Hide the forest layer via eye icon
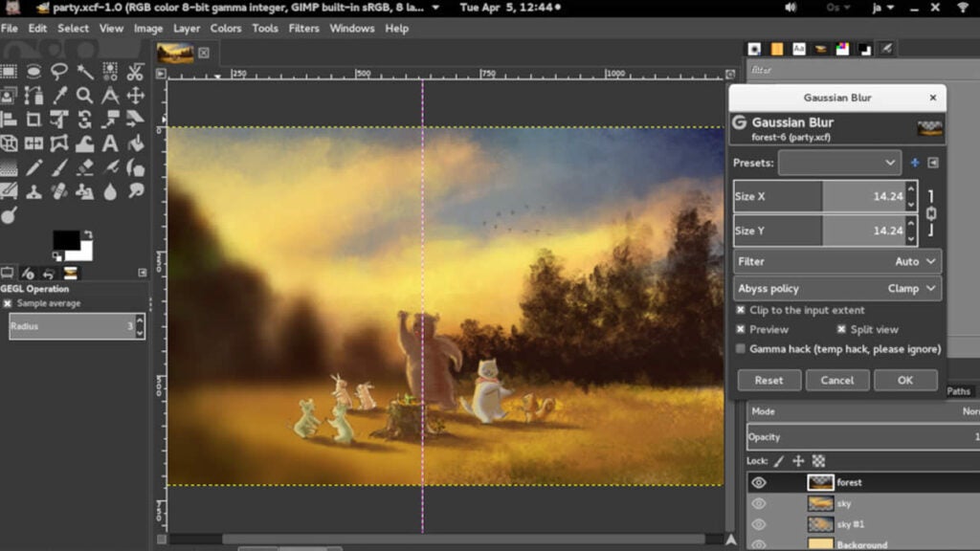The width and height of the screenshot is (980, 551). tap(759, 483)
